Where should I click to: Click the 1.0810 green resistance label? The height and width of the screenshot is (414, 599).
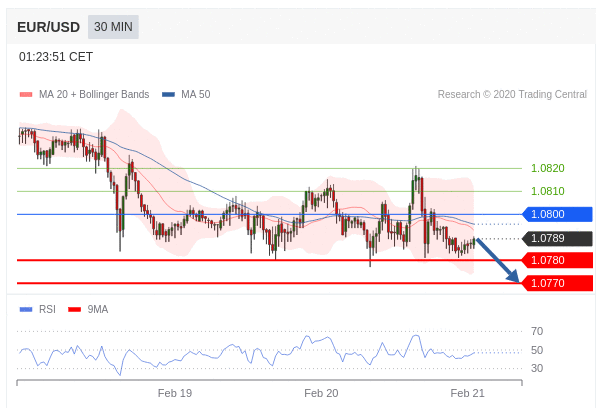click(548, 191)
